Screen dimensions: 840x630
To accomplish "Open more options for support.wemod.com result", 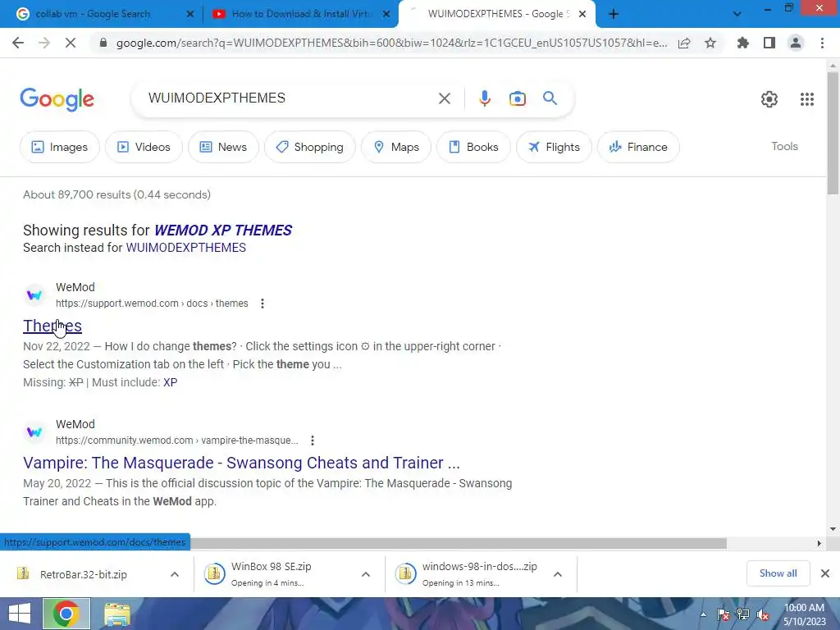I will (262, 304).
